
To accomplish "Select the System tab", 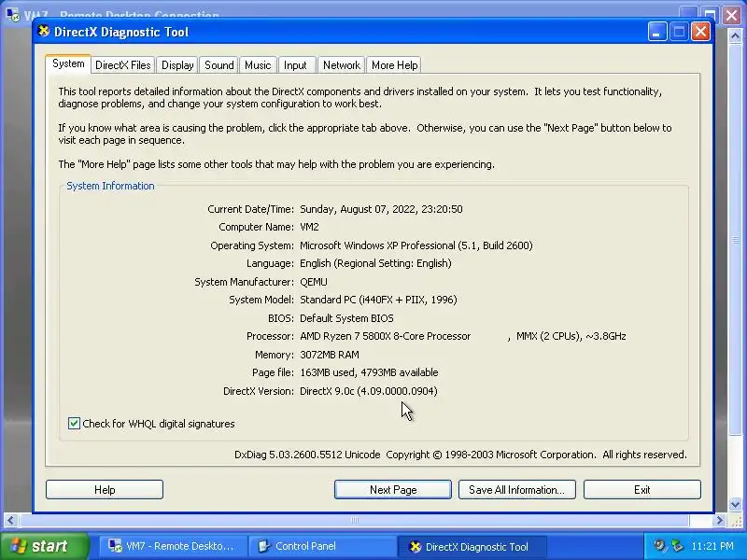I will click(x=68, y=63).
